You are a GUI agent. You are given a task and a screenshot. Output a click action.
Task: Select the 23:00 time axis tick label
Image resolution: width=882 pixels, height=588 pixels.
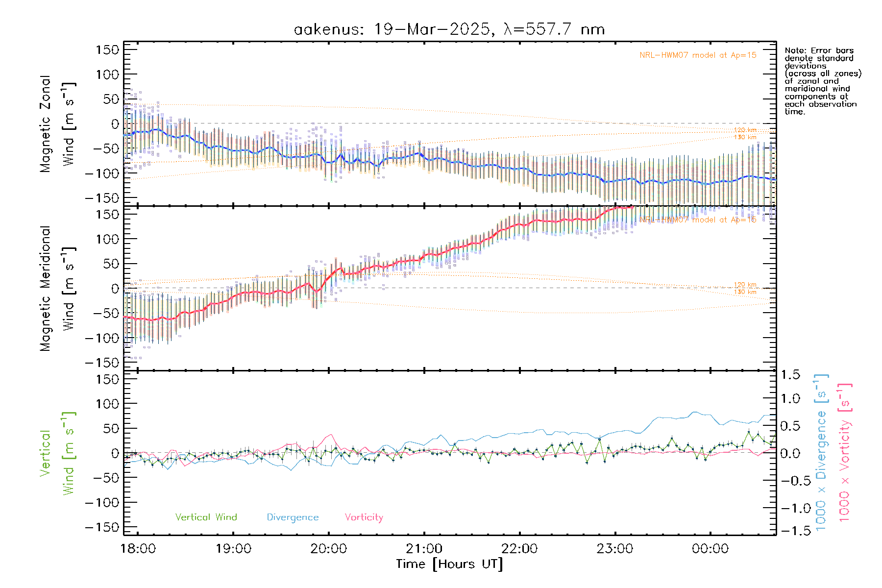614,549
